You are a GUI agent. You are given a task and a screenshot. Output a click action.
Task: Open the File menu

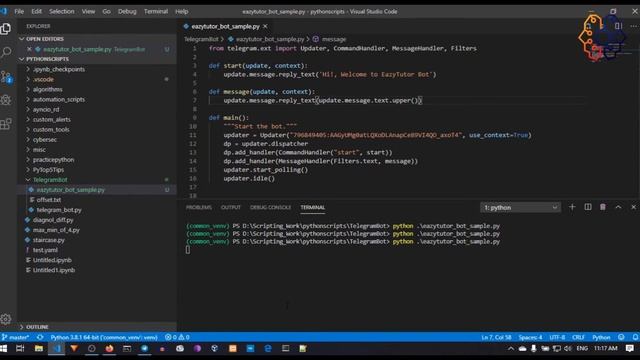(x=19, y=11)
